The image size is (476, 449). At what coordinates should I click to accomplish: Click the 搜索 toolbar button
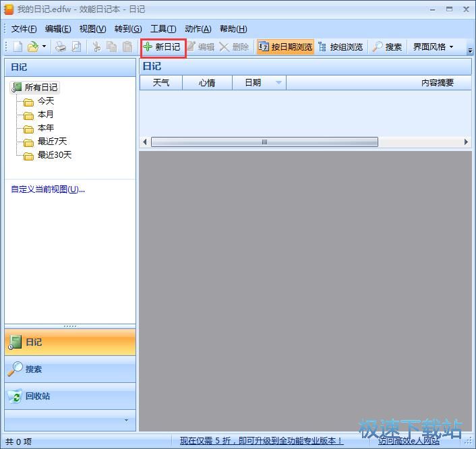(388, 47)
